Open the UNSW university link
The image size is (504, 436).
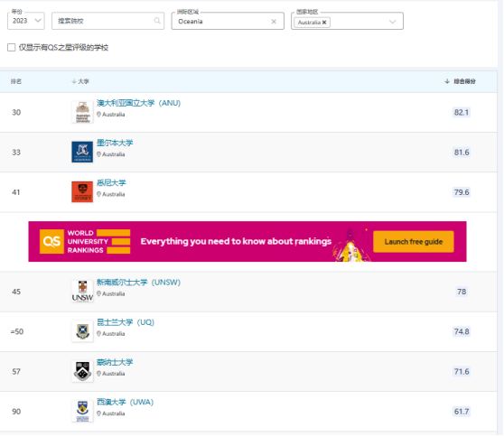coord(138,283)
